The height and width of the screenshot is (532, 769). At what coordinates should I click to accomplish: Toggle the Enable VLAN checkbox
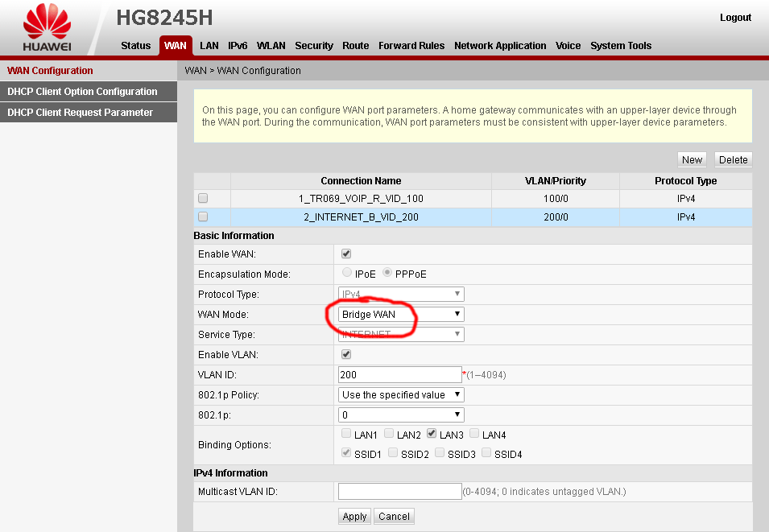pyautogui.click(x=346, y=354)
